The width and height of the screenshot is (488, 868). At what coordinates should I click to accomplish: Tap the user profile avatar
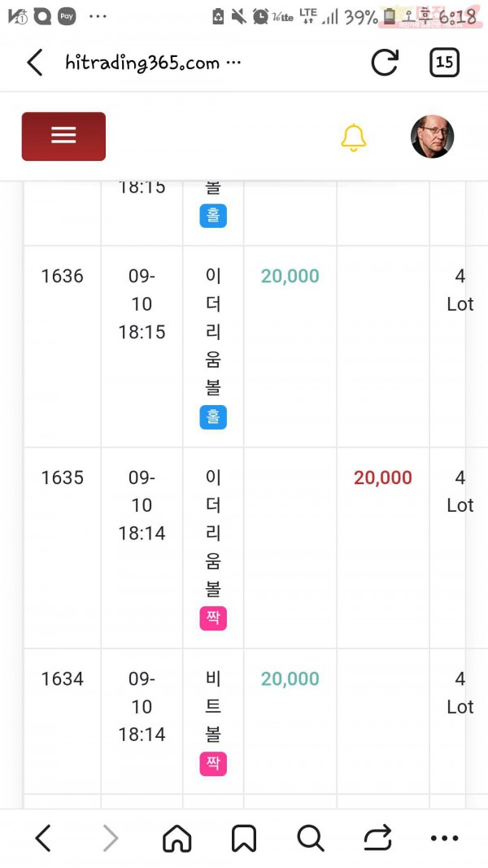pyautogui.click(x=432, y=136)
